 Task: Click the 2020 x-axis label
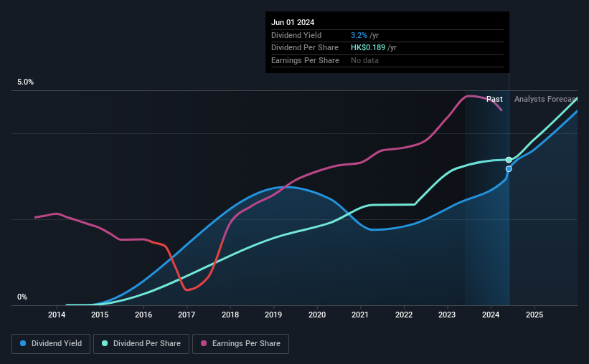(x=317, y=315)
